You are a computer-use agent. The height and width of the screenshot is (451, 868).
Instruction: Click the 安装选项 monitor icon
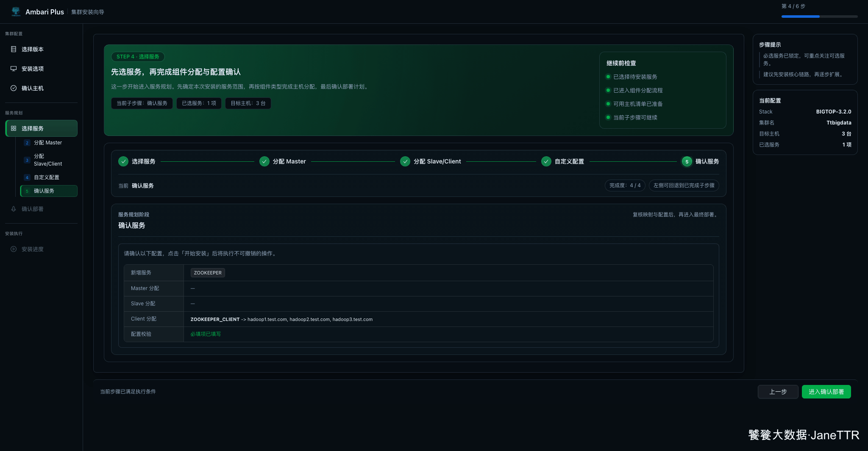[14, 69]
